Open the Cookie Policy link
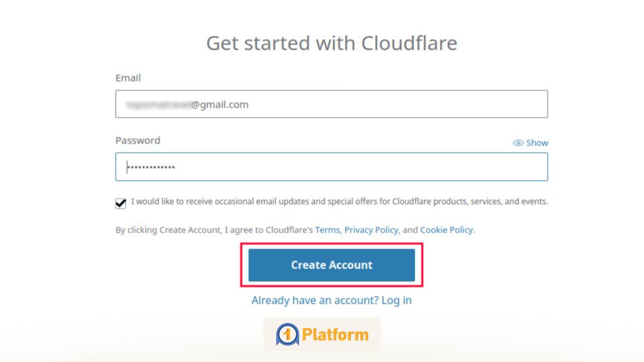The image size is (644, 362). 446,230
